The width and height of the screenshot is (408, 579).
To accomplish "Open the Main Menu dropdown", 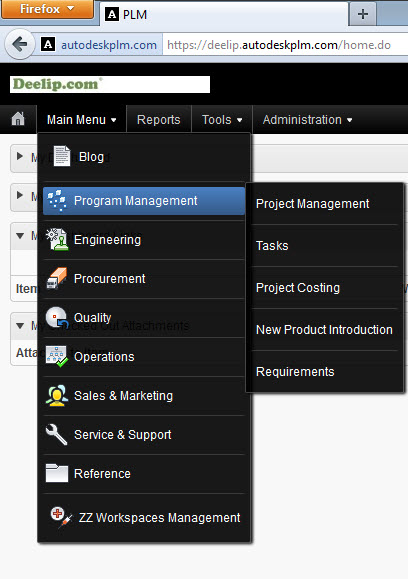I will [x=82, y=120].
